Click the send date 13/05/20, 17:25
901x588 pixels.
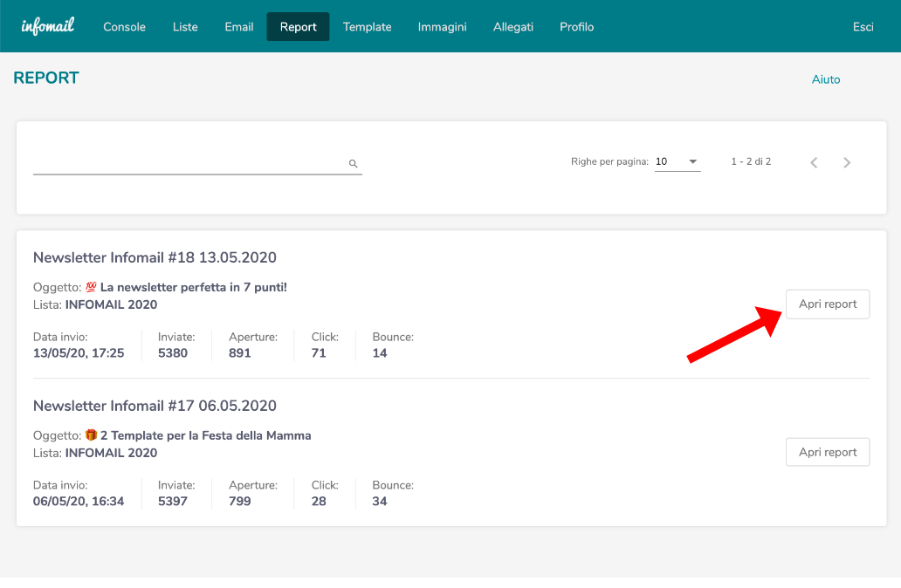coord(79,353)
